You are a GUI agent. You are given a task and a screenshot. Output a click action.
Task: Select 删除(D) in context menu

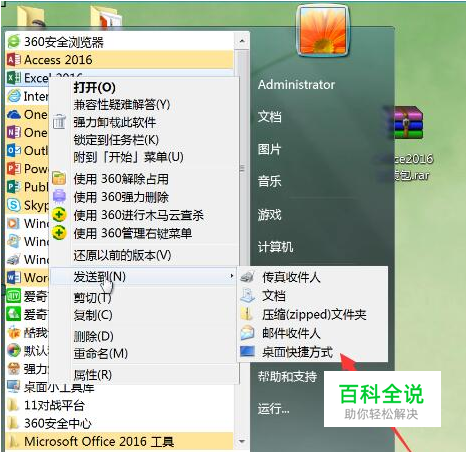pos(94,336)
